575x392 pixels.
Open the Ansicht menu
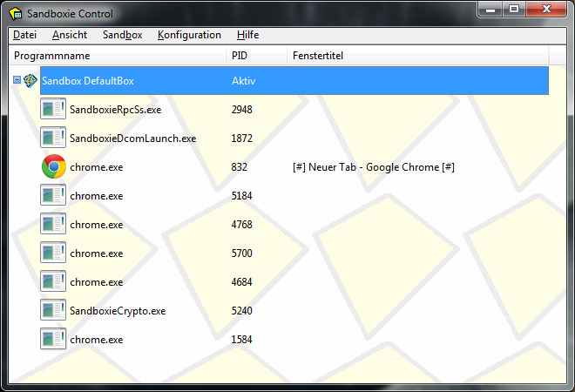point(70,35)
